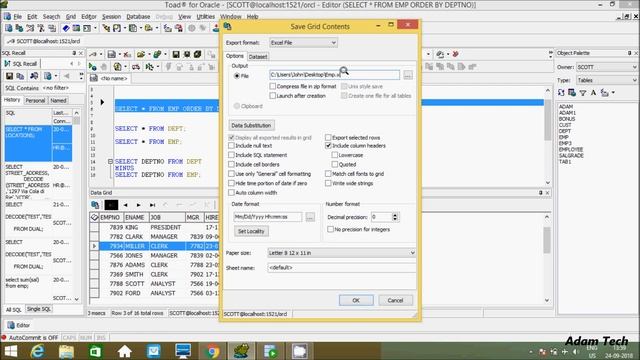Viewport: 640px width, 360px height.
Task: Click the blue diamond icon in main toolbar
Action: pyautogui.click(x=66, y=28)
